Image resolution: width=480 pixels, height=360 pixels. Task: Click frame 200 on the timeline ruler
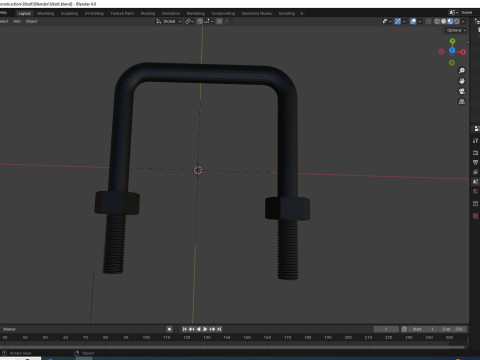[x=348, y=337]
